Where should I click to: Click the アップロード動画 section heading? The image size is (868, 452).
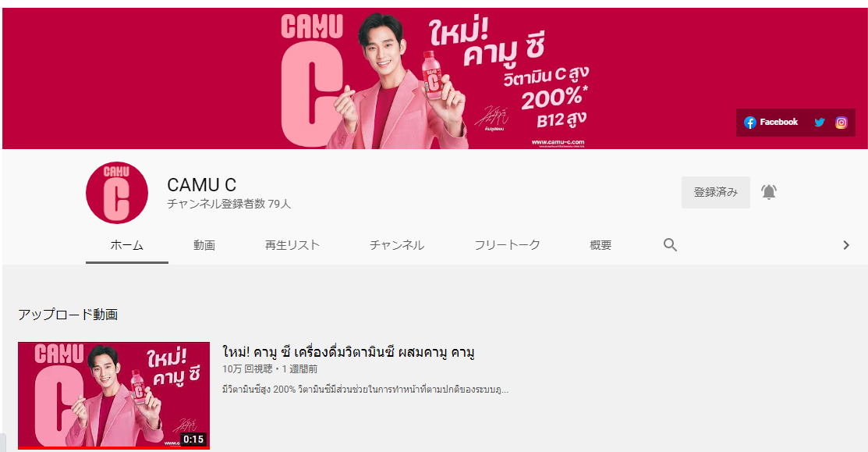(68, 315)
